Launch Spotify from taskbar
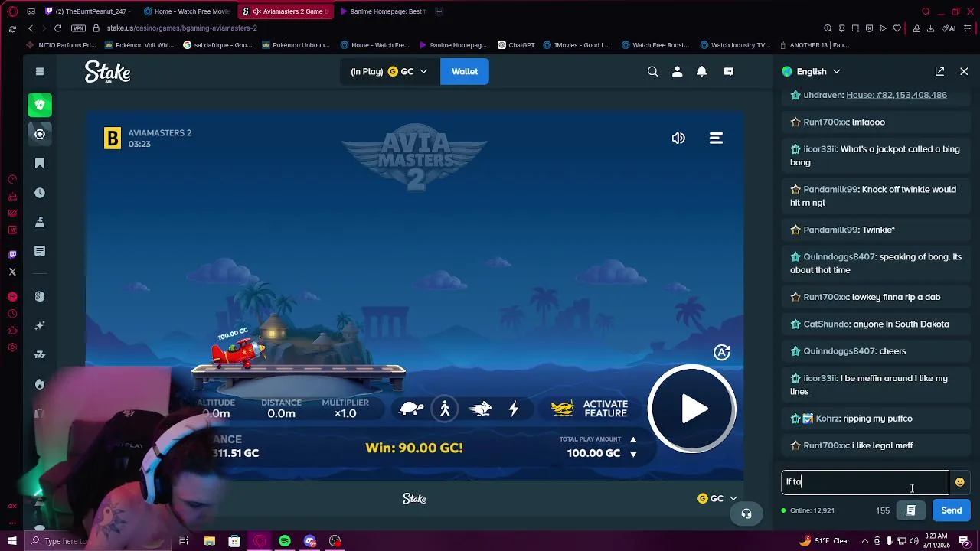 click(285, 541)
